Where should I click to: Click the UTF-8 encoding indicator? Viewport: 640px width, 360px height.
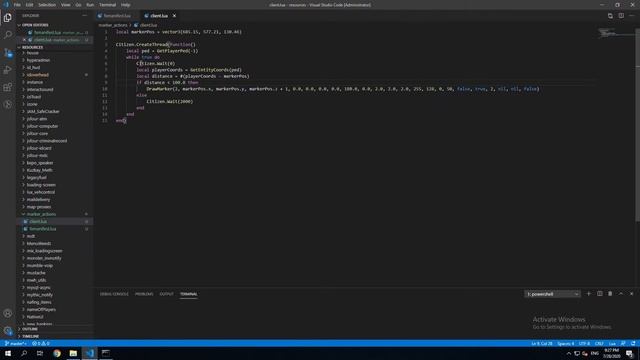tap(584, 344)
